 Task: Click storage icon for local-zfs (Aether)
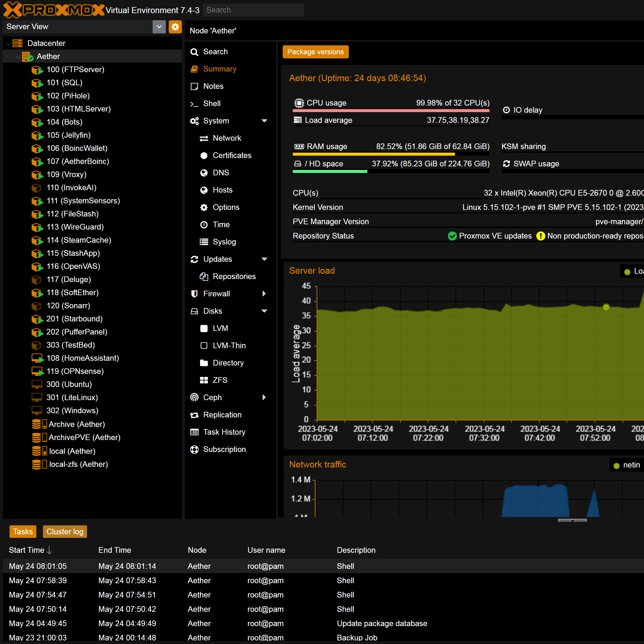(x=39, y=464)
